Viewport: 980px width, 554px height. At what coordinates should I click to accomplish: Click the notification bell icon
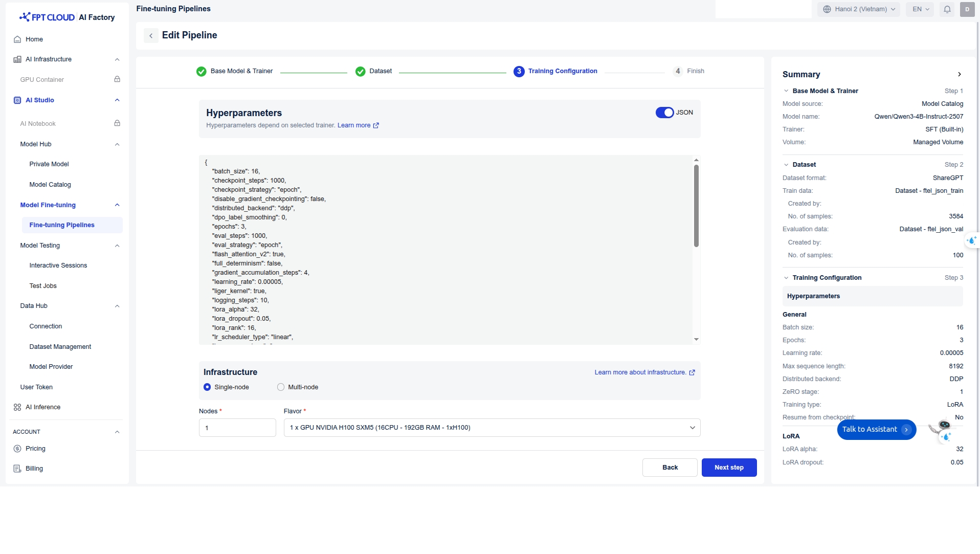947,9
